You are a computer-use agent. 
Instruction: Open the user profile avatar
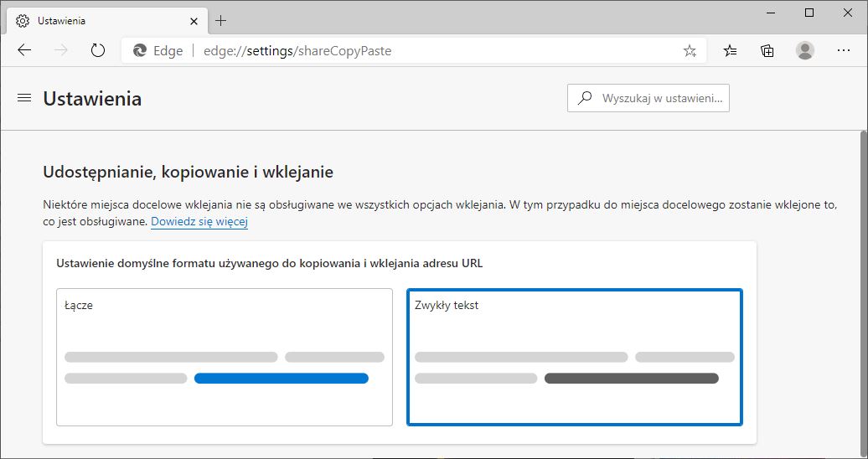tap(805, 51)
